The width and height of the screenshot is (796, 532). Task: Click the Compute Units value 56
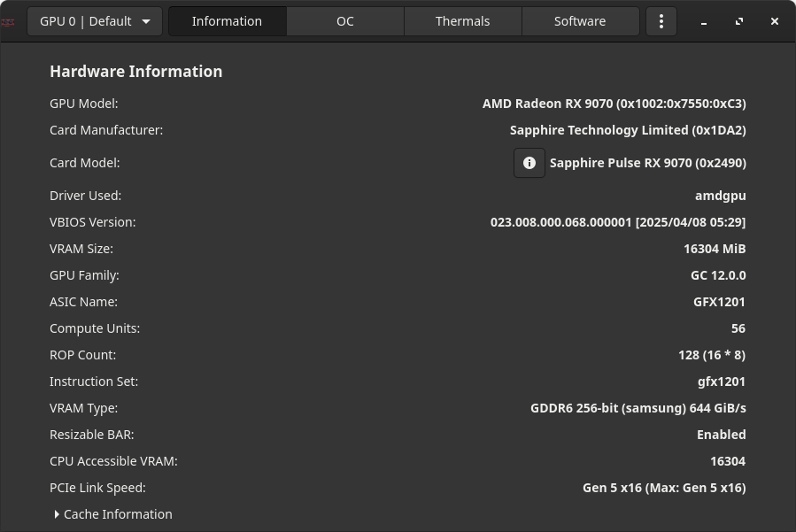[738, 328]
